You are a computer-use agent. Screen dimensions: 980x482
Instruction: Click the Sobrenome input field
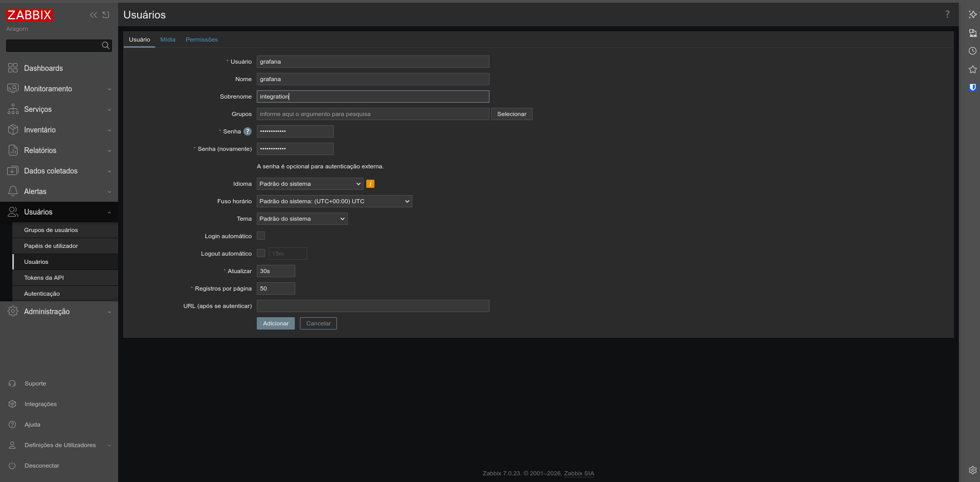[x=373, y=96]
